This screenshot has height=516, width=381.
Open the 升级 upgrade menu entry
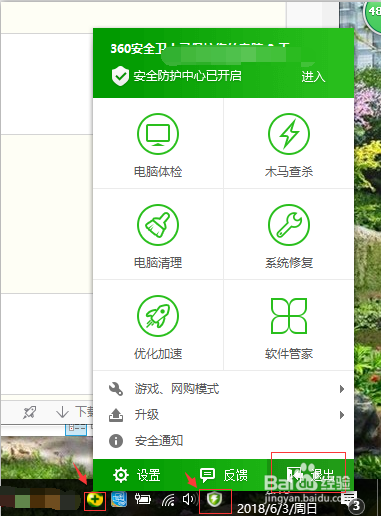click(x=223, y=415)
